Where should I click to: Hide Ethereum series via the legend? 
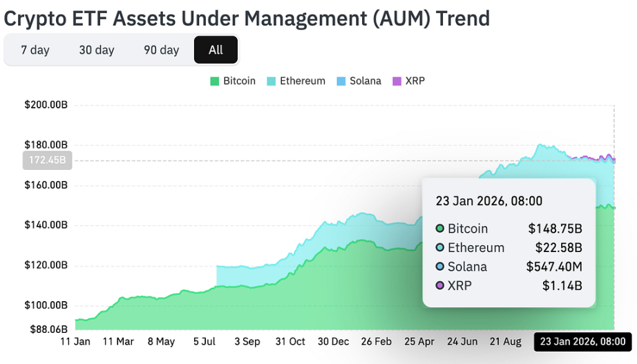point(296,81)
